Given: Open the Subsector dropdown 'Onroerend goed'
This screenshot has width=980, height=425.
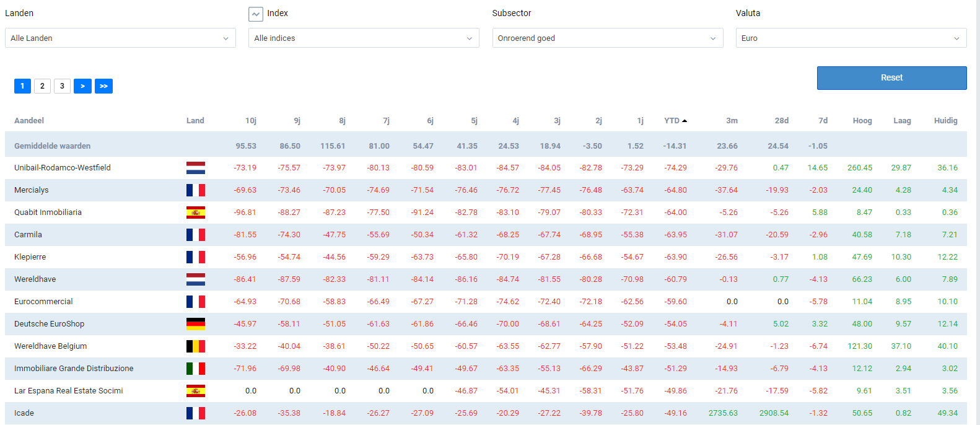Looking at the screenshot, I should 608,38.
